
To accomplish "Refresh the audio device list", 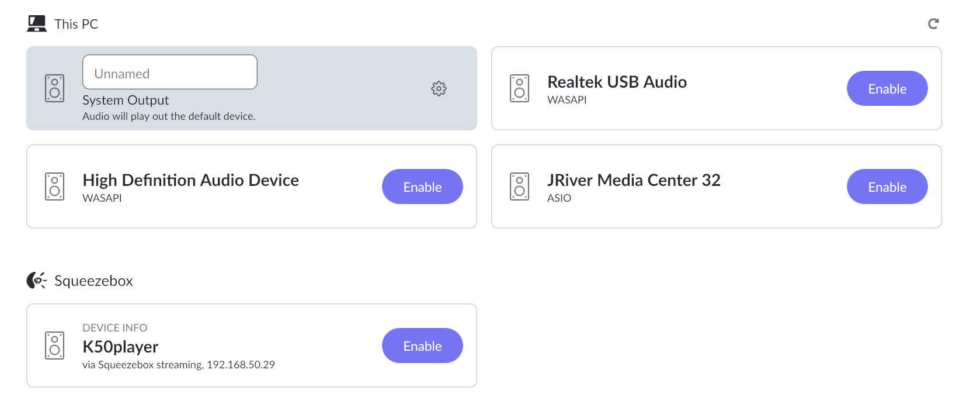I will point(933,23).
